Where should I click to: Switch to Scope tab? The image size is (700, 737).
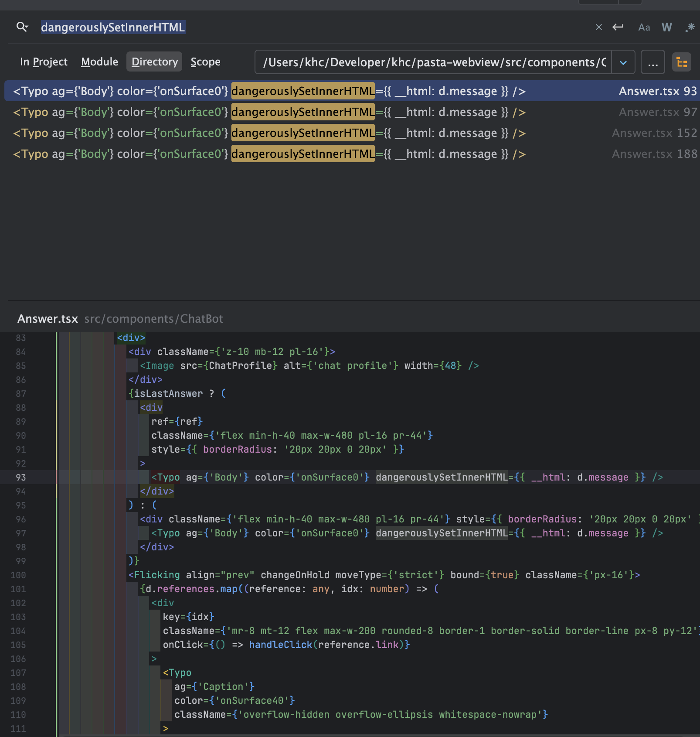[205, 62]
